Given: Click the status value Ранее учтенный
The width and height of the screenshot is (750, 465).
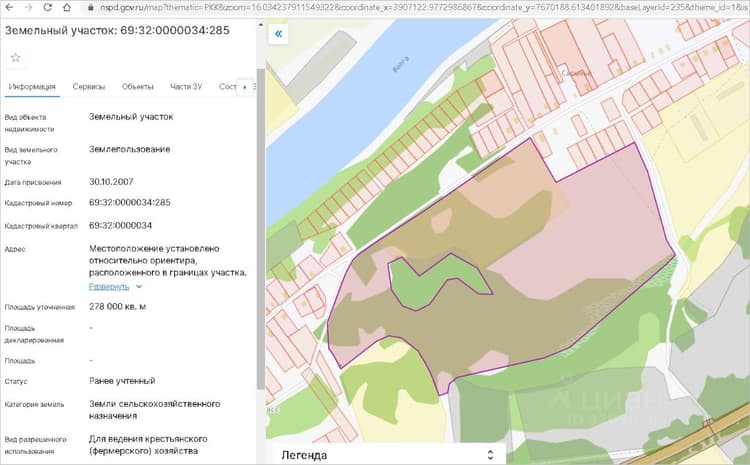Looking at the screenshot, I should pos(122,381).
